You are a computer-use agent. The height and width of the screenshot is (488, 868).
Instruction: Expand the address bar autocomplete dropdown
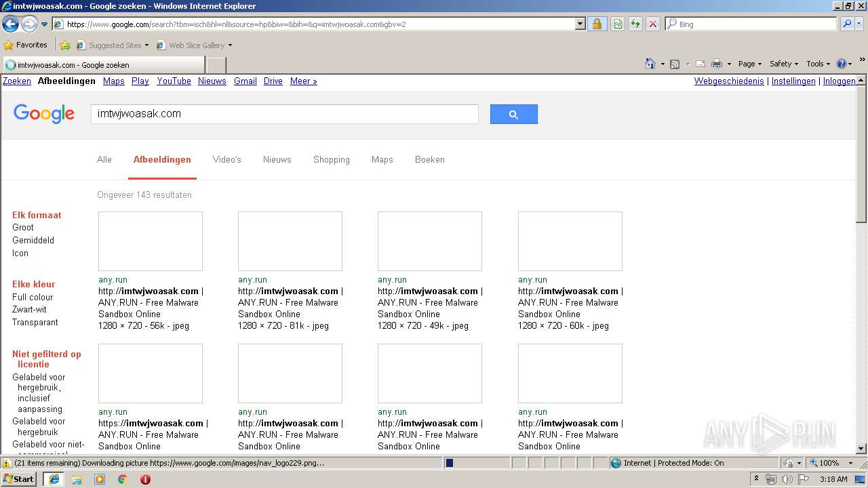(x=580, y=24)
